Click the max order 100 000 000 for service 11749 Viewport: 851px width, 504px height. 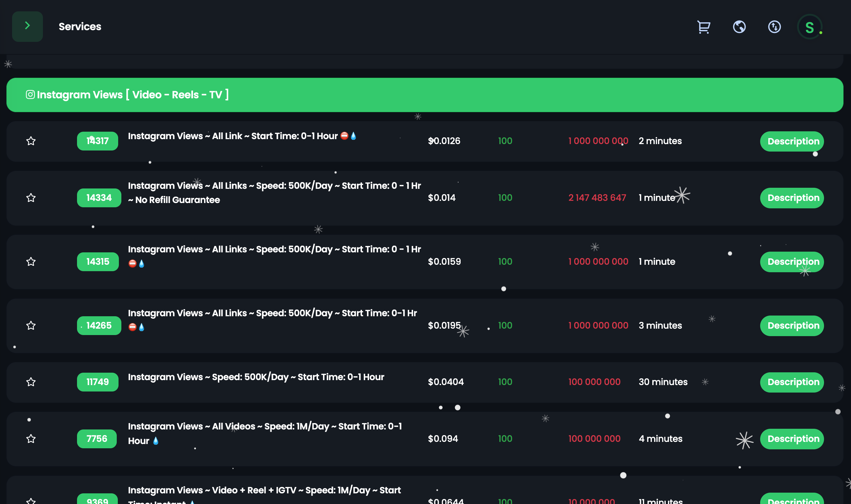(594, 382)
